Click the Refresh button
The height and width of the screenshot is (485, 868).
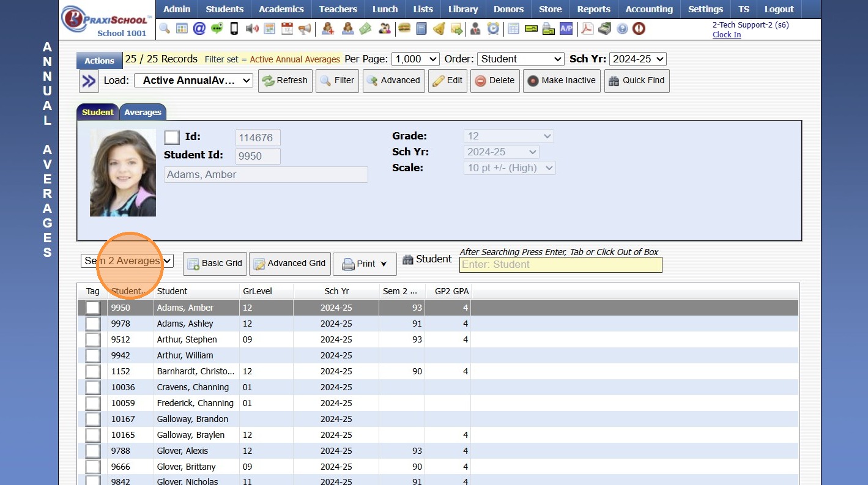click(285, 81)
